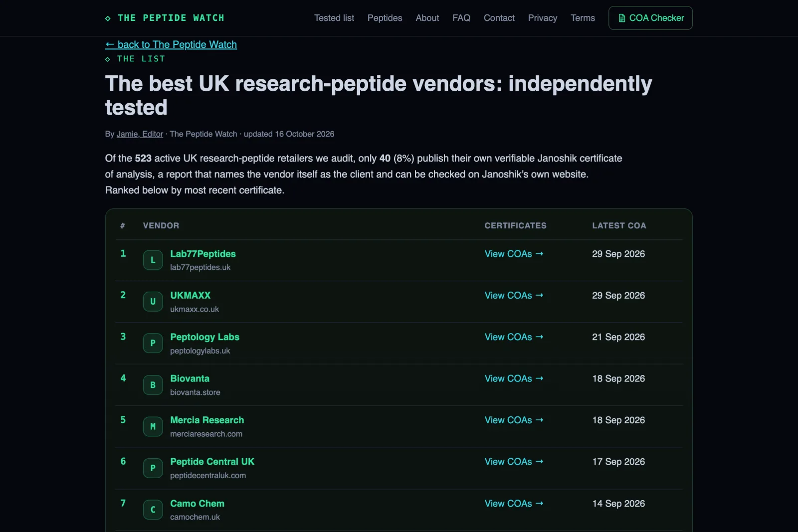This screenshot has height=532, width=798.
Task: Click the Peptology Labs 'P' badge icon
Action: (153, 343)
